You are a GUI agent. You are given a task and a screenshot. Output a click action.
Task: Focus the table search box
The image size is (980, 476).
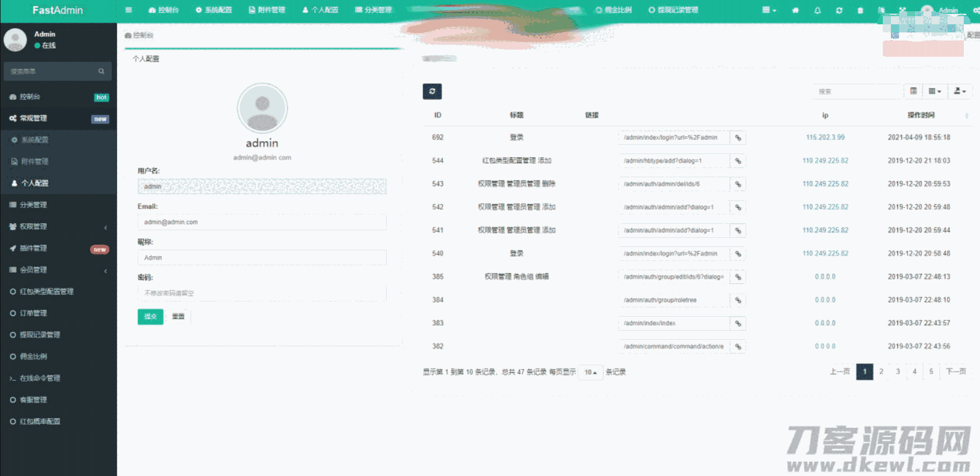coord(858,91)
